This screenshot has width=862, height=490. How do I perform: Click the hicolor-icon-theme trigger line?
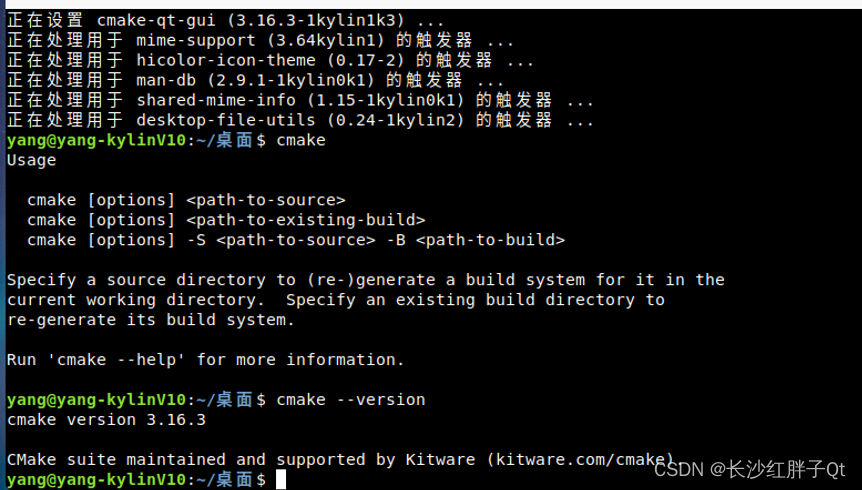coord(270,60)
